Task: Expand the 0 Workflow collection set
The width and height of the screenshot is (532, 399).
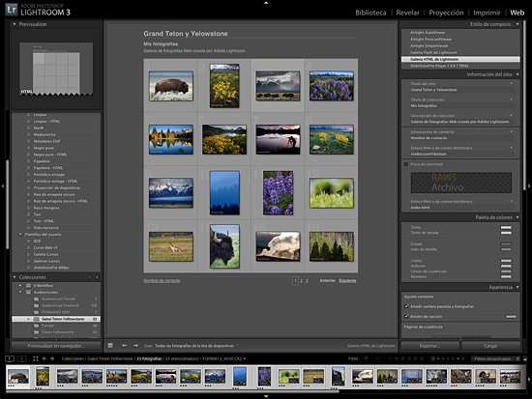Action: (x=20, y=285)
